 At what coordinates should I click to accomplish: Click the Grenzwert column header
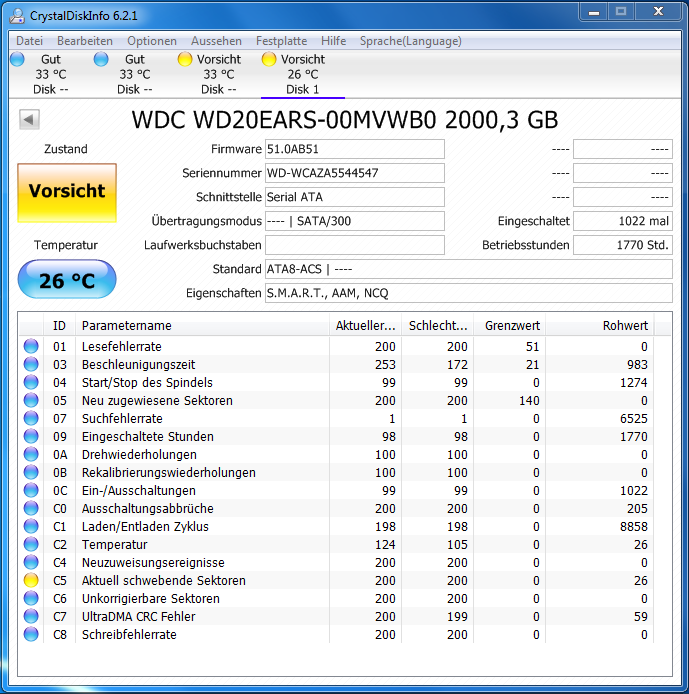pyautogui.click(x=510, y=326)
